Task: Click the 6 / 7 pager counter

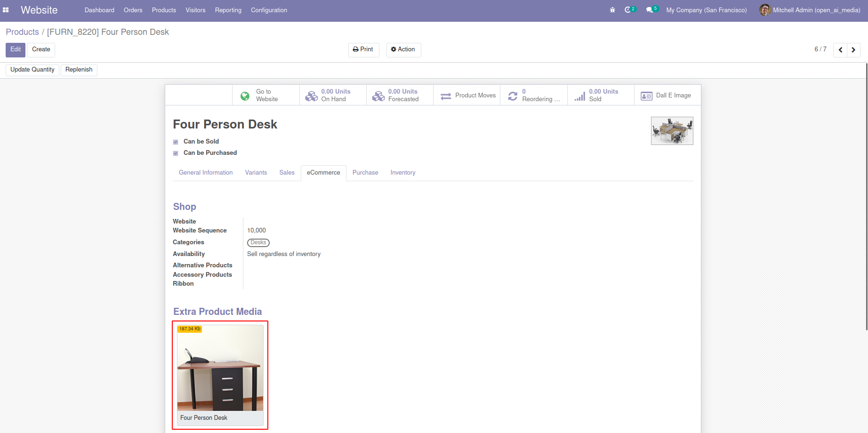Action: coord(820,49)
